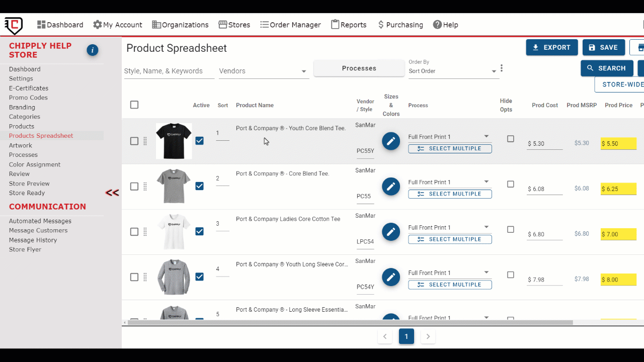644x362 pixels.
Task: Open Products Spreadsheet sidebar link
Action: point(41,136)
